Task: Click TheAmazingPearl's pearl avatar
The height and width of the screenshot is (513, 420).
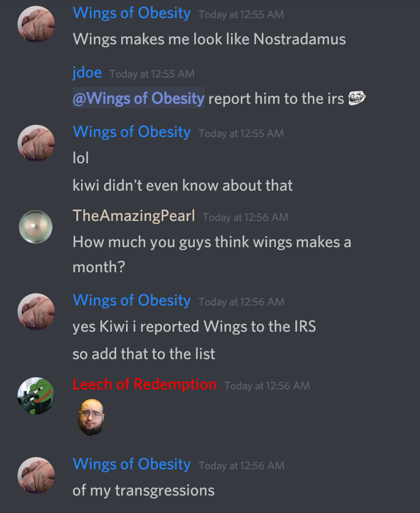Action: pyautogui.click(x=36, y=227)
